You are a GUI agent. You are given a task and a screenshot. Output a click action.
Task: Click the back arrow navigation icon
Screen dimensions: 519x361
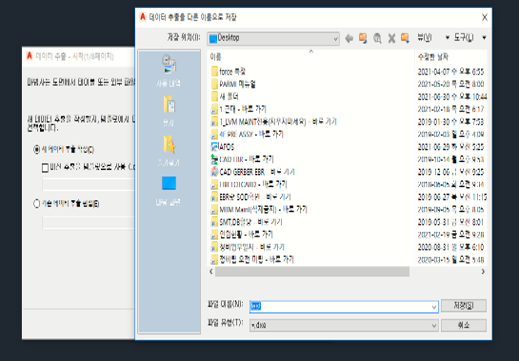pos(349,38)
